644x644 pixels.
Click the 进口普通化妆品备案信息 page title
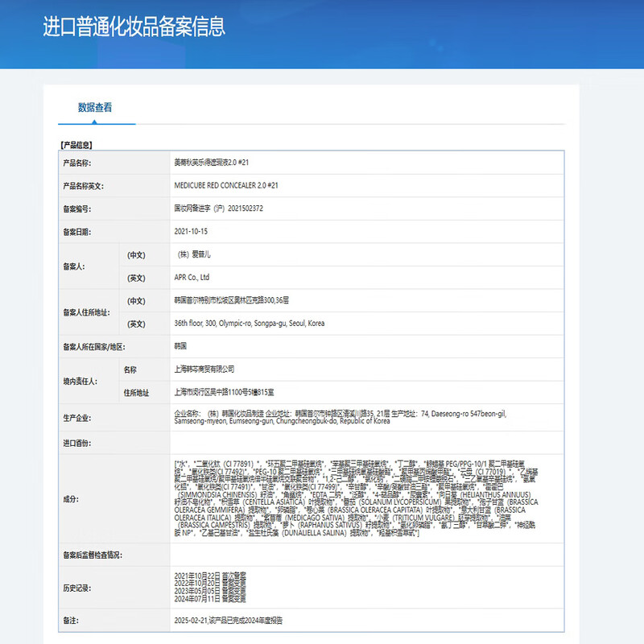point(134,26)
